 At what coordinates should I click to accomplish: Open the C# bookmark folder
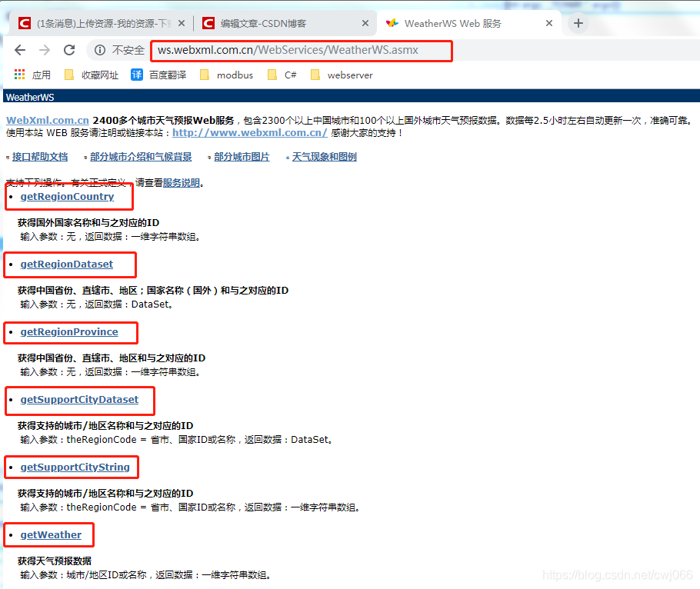[282, 75]
